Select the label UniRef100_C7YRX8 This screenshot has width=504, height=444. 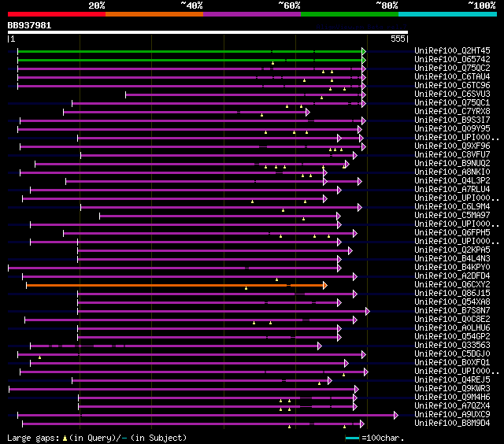tap(452, 112)
